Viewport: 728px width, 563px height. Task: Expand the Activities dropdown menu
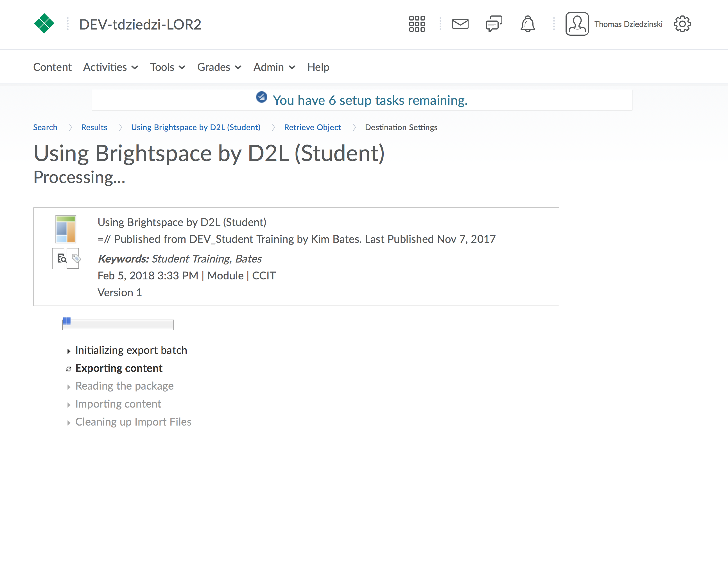(111, 67)
